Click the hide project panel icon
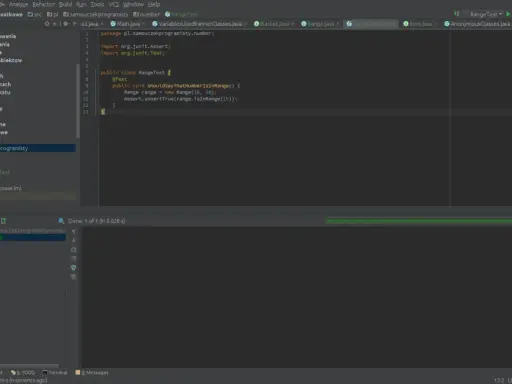The image size is (512, 384). tap(74, 24)
